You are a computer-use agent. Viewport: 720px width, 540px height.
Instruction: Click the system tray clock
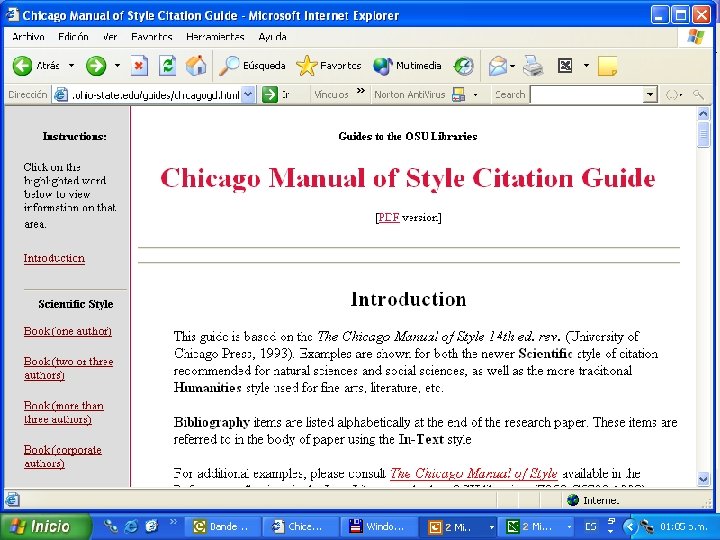pos(683,527)
